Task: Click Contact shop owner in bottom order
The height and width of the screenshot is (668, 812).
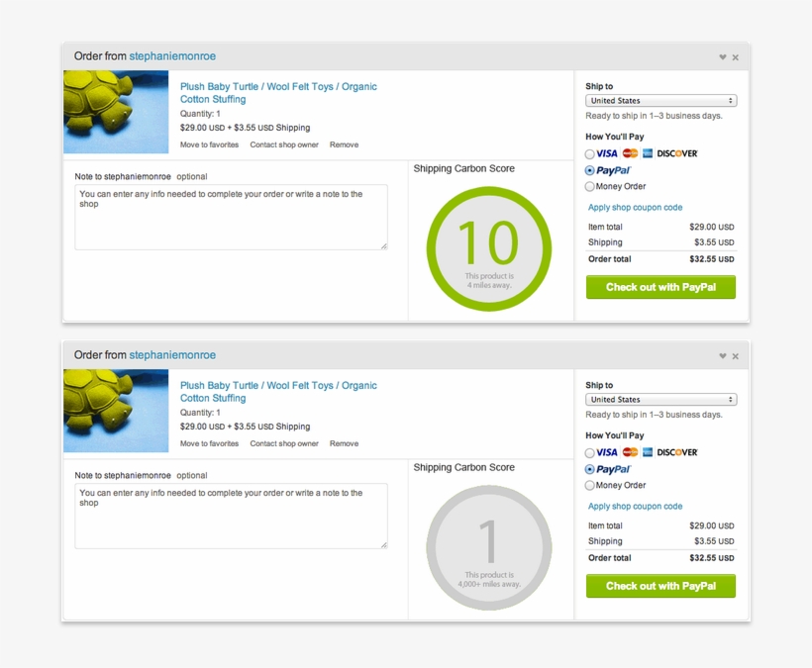Action: point(284,444)
